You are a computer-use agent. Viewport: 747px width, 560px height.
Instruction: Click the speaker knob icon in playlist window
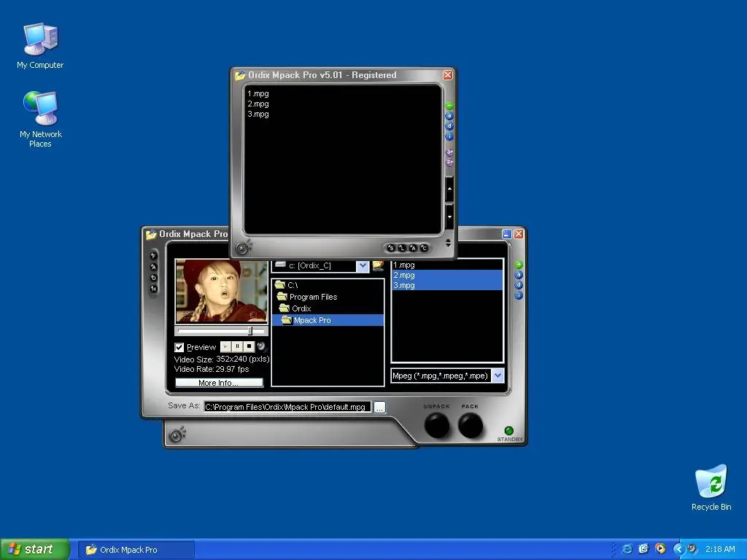click(x=243, y=248)
